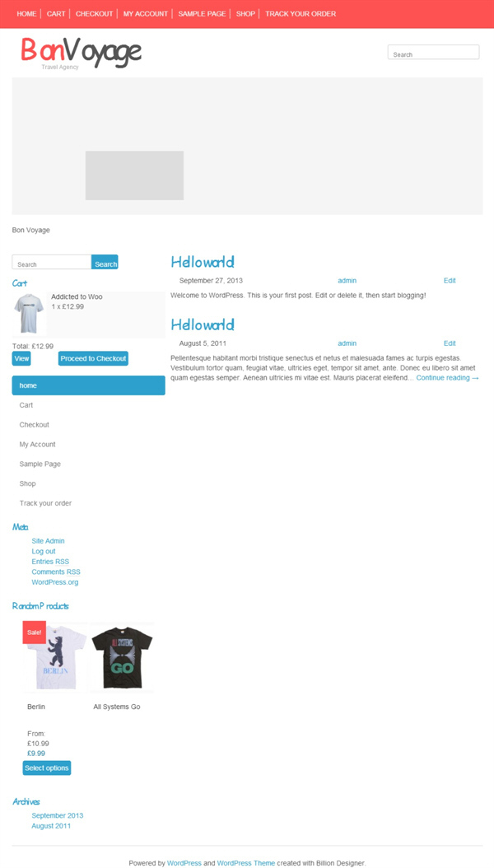Click the BonVoyage logo
Image resolution: width=494 pixels, height=868 pixels.
click(x=82, y=51)
